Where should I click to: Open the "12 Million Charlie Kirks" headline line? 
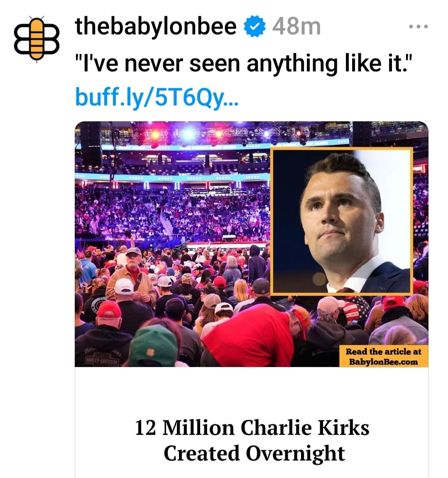tap(252, 427)
